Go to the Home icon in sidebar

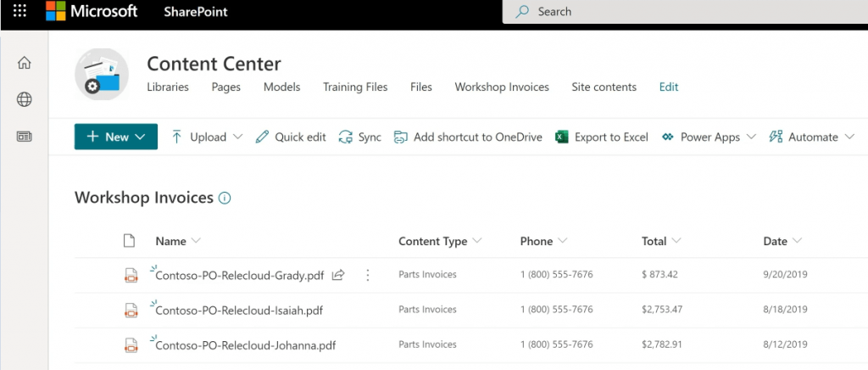pos(24,63)
